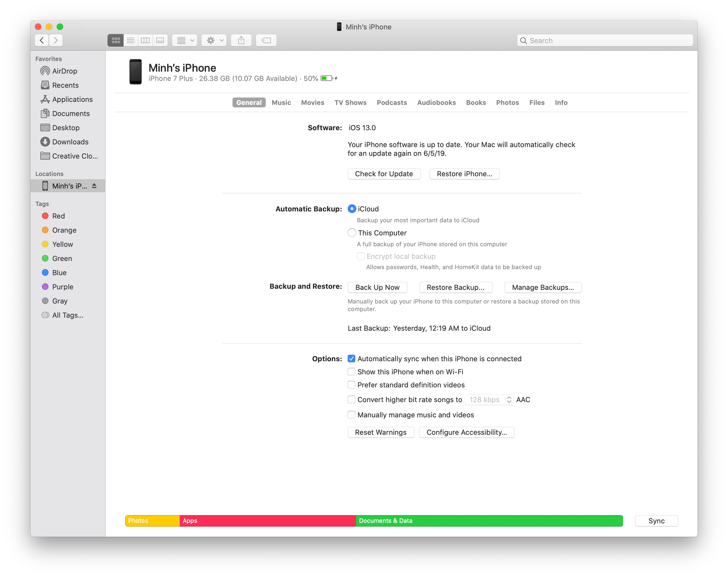Switch to the Audiobooks tab
This screenshot has width=728, height=577.
436,103
